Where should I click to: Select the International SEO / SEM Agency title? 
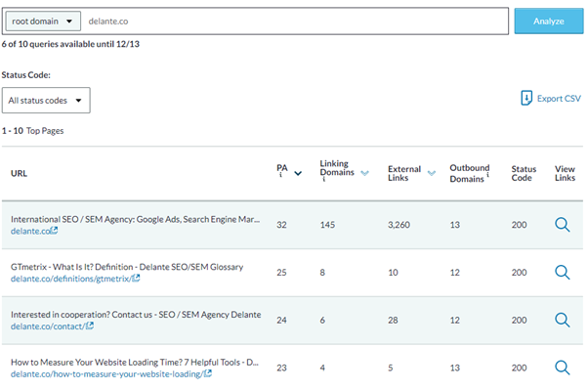(135, 219)
